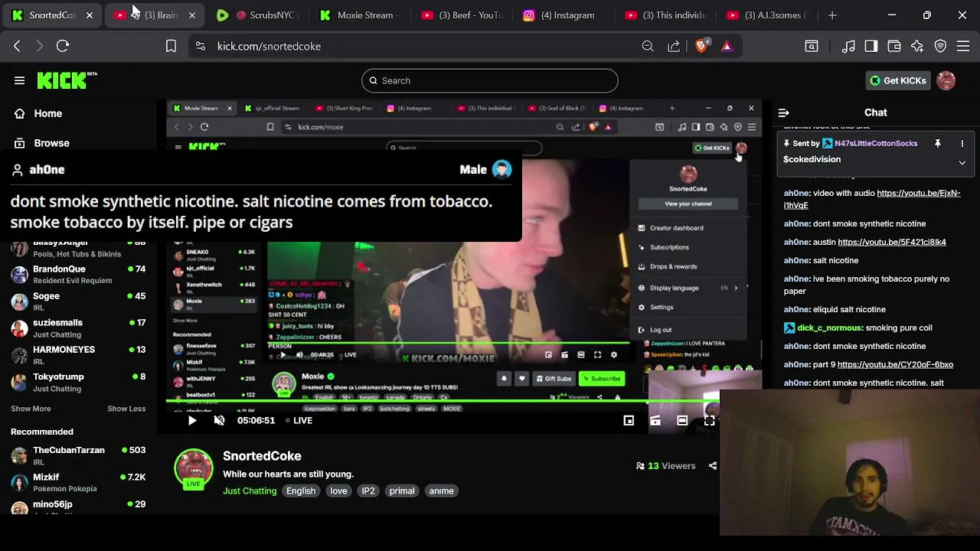
Task: Open youtu.be/5F421ci8Ik4 link in chat
Action: (892, 242)
